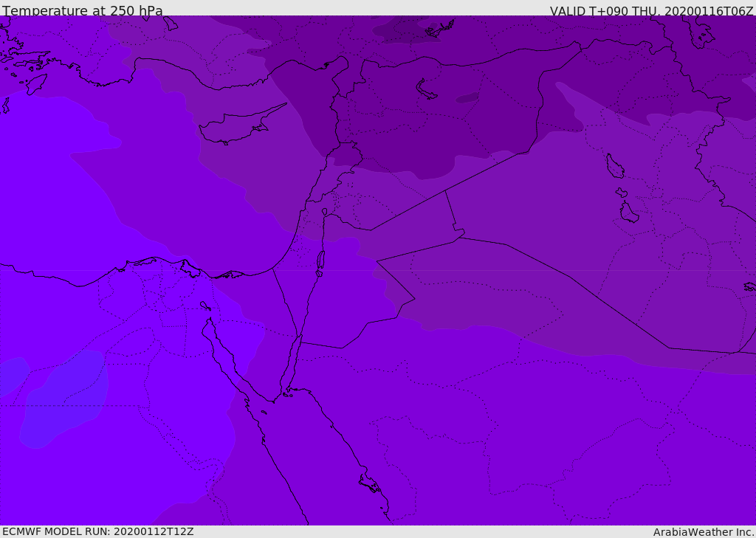Click the ECMWF MODEL RUN label
Image resolution: width=756 pixels, height=538 pixels.
click(97, 531)
